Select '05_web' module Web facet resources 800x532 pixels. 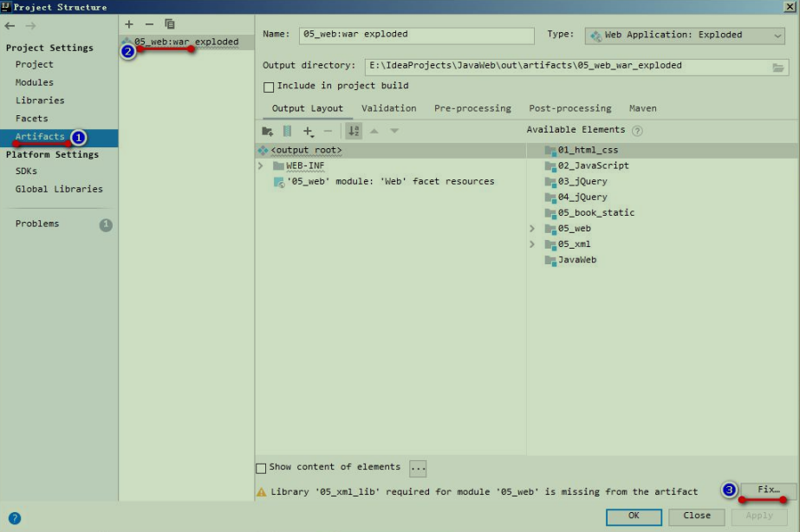point(390,182)
